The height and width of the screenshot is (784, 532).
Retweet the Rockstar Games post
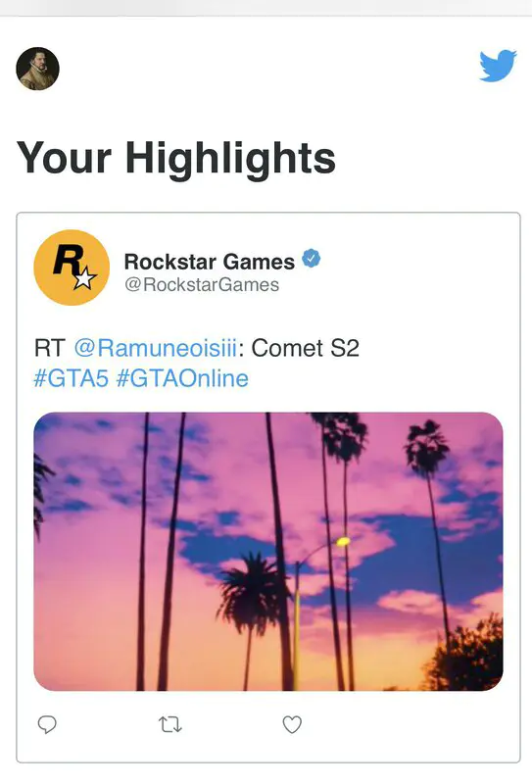pyautogui.click(x=170, y=724)
